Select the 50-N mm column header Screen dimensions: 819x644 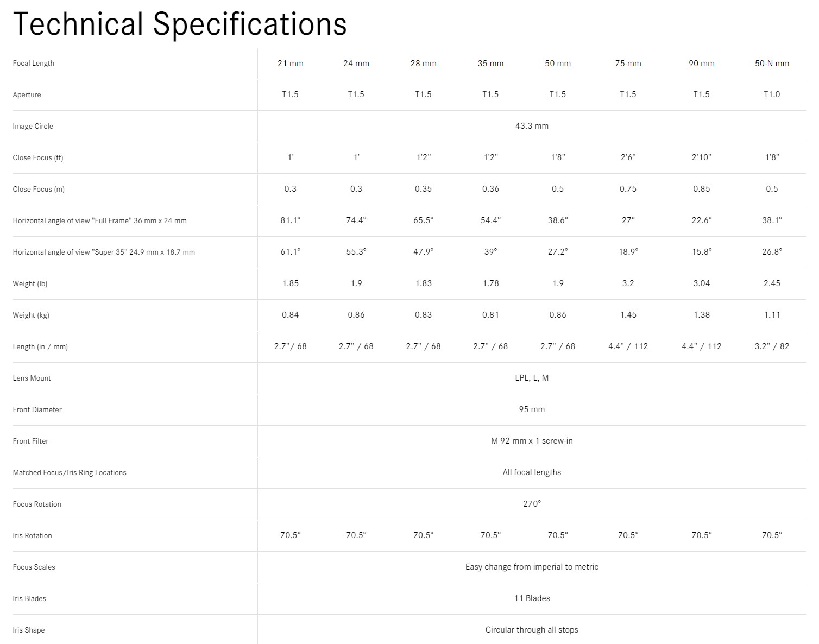point(772,64)
